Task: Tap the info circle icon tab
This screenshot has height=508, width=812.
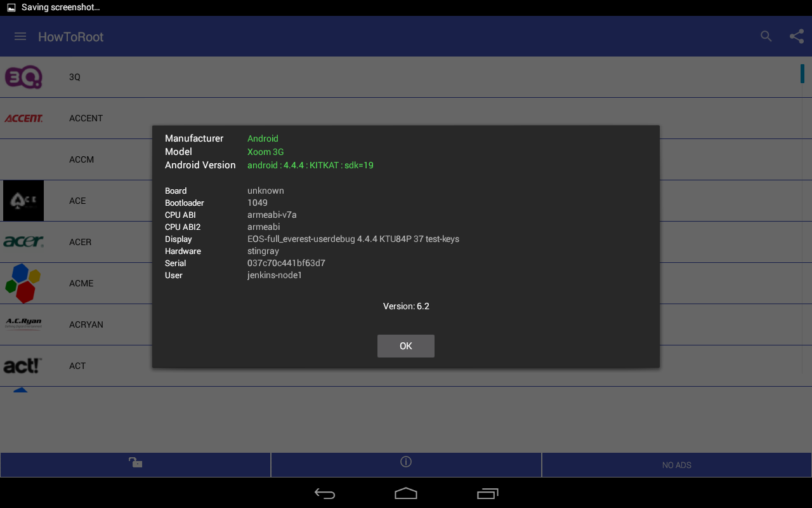Action: 406,465
